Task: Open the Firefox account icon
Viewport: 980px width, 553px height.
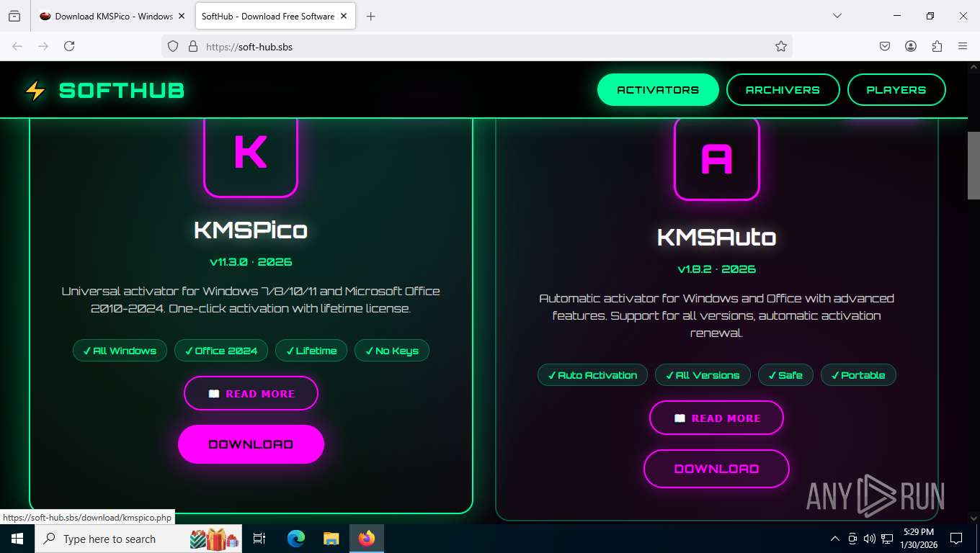Action: pos(911,46)
